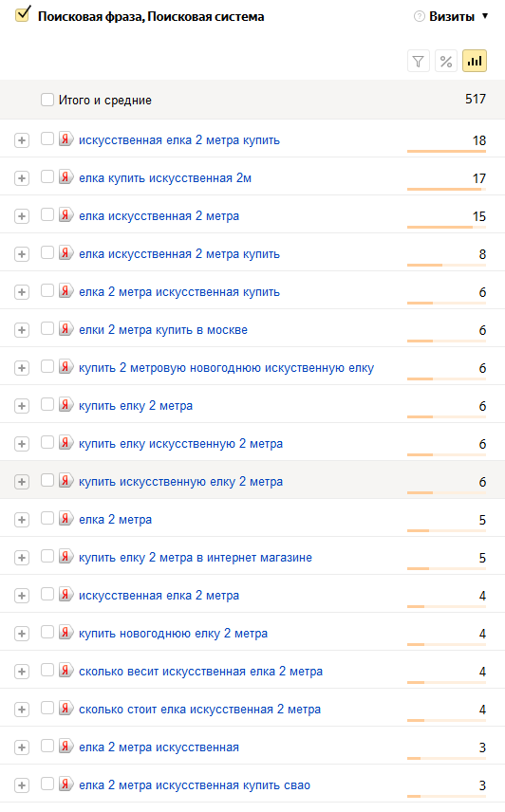
Task: Tick the 'Итого и средние' checkbox
Action: pyautogui.click(x=47, y=100)
